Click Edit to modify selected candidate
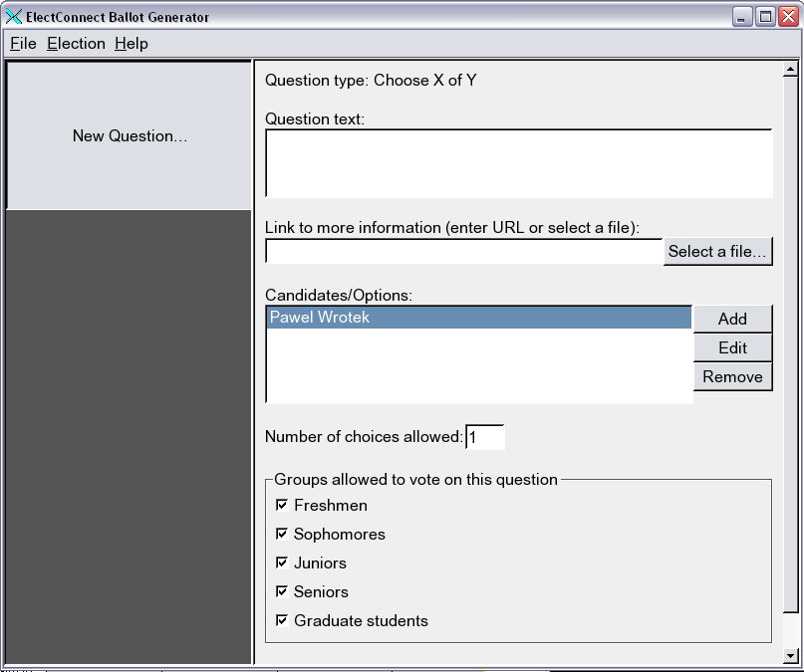The image size is (804, 672). click(x=732, y=348)
